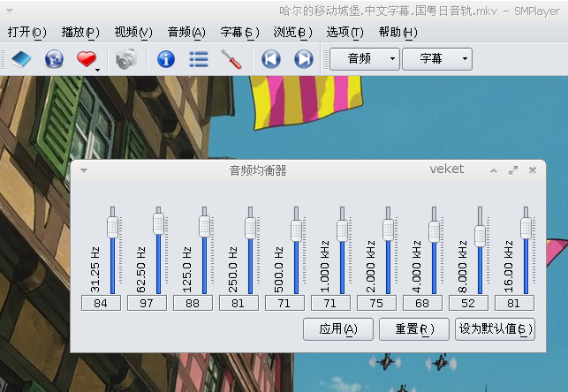Open the 浏览(B) menu
Screen dimensions: 568x392
(x=292, y=33)
